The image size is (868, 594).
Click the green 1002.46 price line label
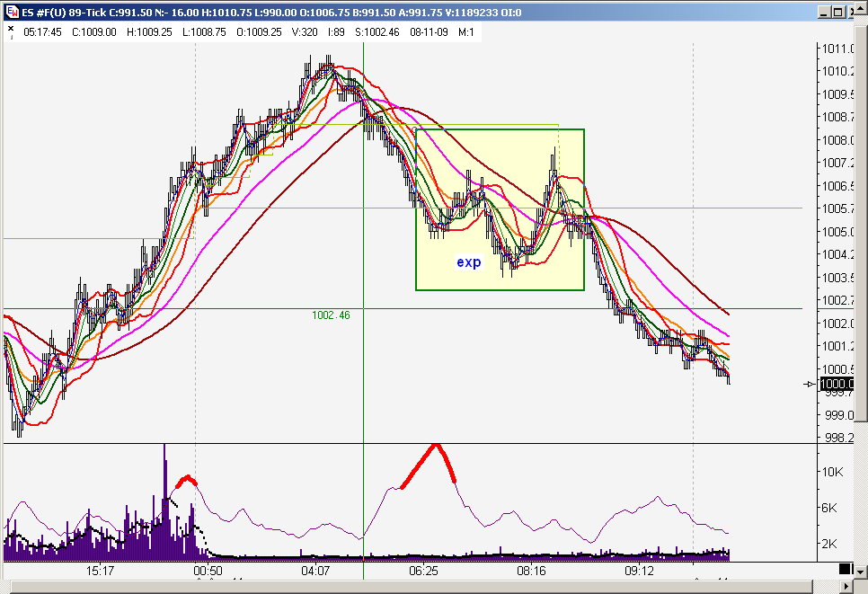(x=331, y=315)
